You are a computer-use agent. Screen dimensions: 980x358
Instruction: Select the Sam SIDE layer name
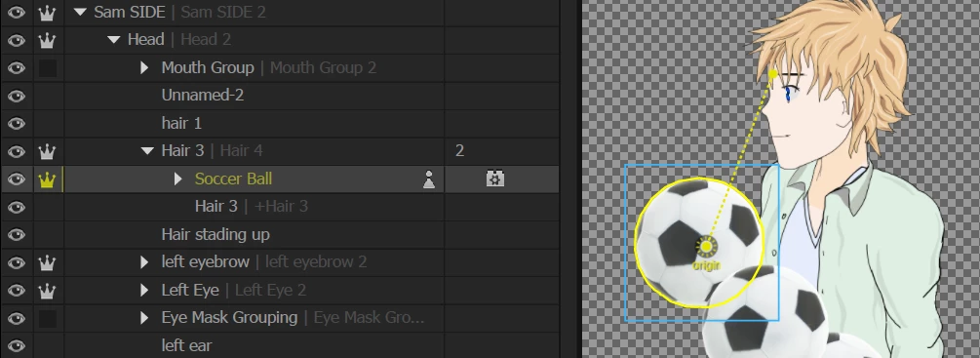point(130,12)
